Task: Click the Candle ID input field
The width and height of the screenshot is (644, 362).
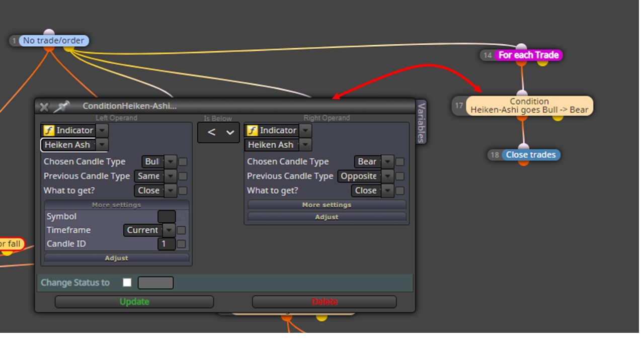Action: [x=167, y=244]
